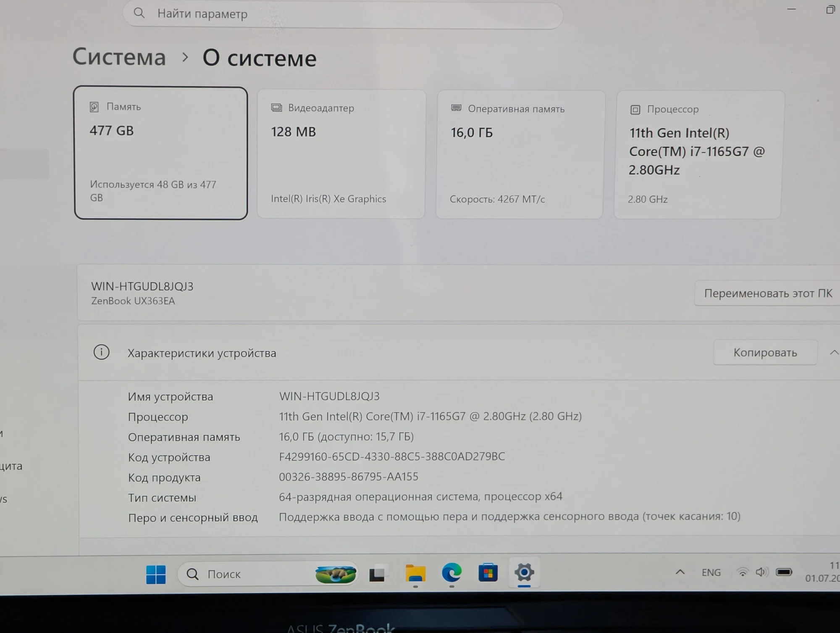The height and width of the screenshot is (633, 840).
Task: Click the info icon beside Характеристики устройства
Action: point(101,352)
